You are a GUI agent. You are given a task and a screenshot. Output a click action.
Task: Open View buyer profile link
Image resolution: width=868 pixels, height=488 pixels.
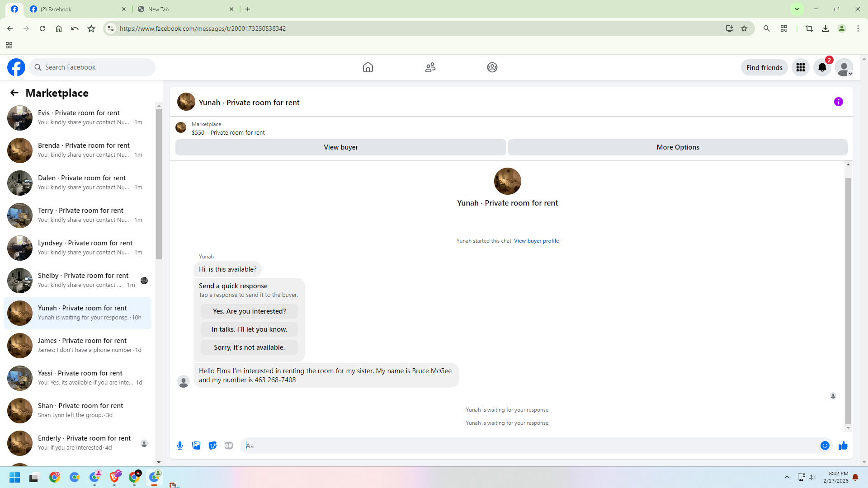536,241
